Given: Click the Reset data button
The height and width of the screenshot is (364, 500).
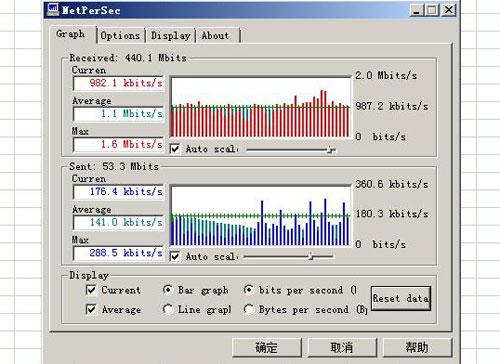Looking at the screenshot, I should (x=401, y=298).
